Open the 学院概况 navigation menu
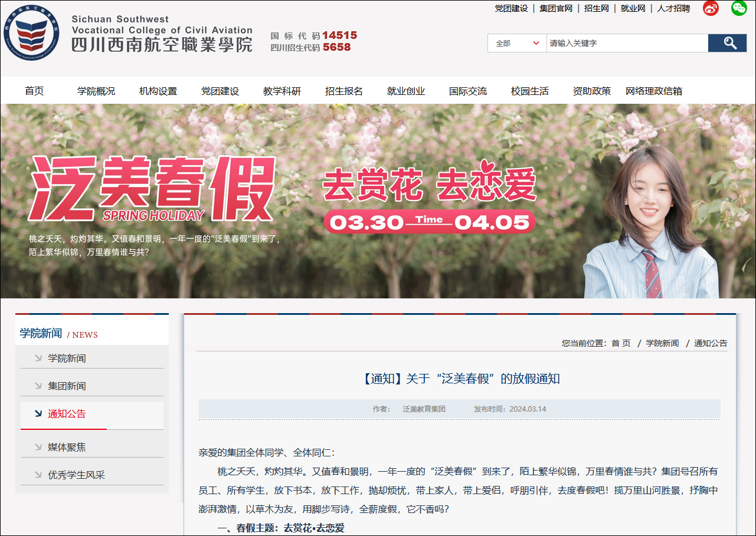Viewport: 756px width, 536px height. click(96, 91)
